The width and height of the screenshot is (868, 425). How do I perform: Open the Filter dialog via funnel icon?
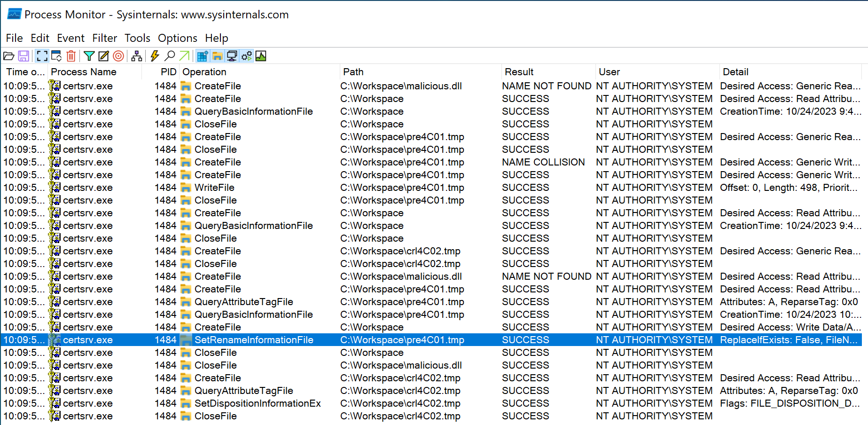89,56
